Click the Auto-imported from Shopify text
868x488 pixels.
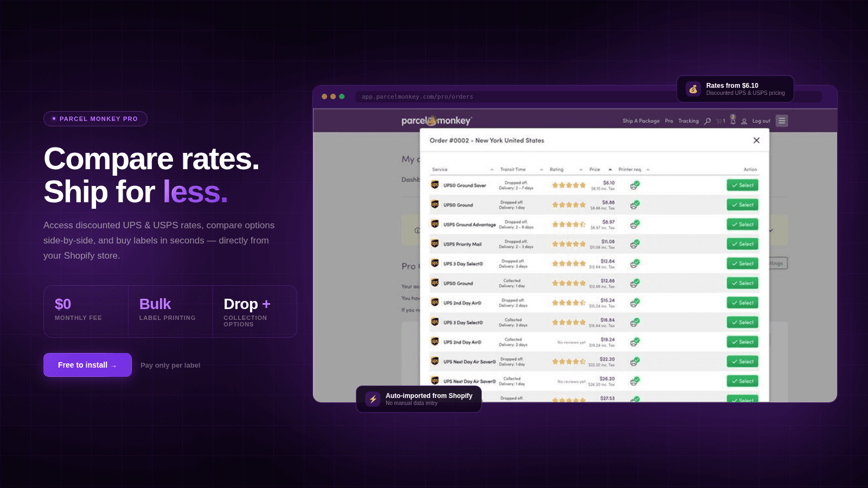tap(429, 396)
